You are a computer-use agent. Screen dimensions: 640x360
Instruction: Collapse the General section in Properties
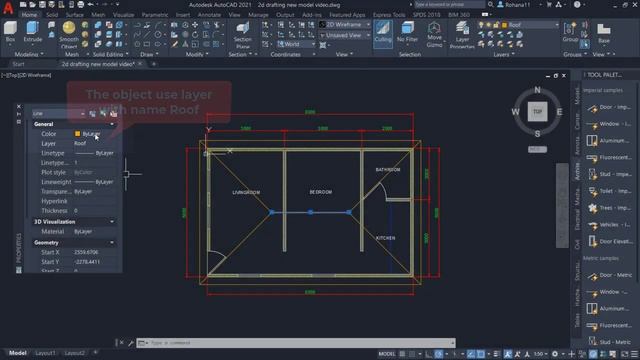[112, 124]
